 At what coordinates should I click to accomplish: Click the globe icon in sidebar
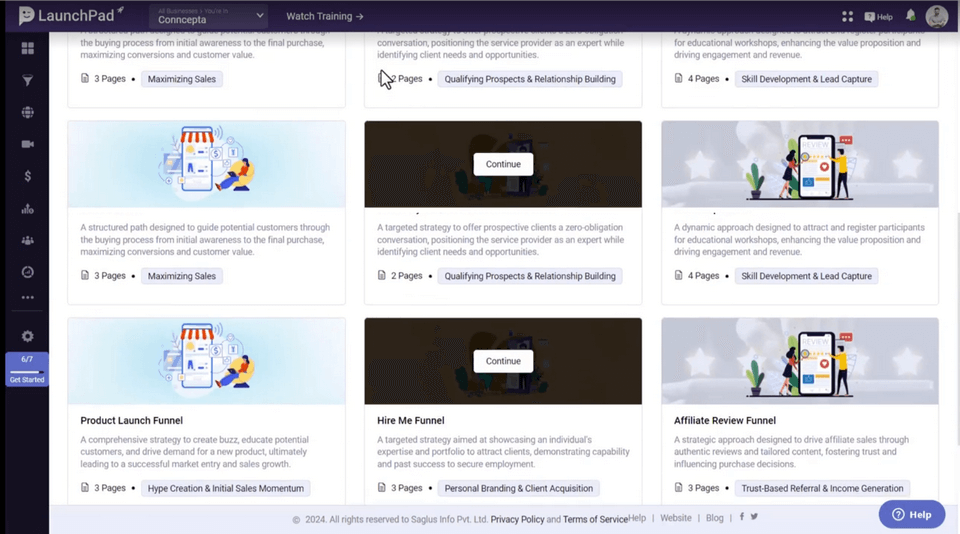[27, 112]
